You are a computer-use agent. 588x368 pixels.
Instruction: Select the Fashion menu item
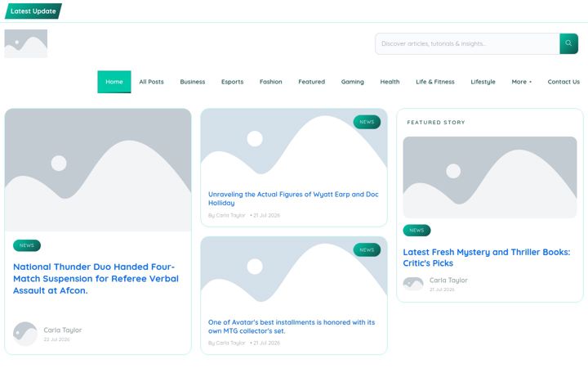pos(271,82)
